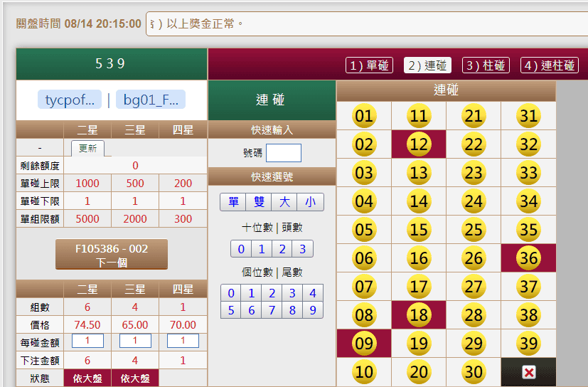Choose number ball 04

click(364, 201)
